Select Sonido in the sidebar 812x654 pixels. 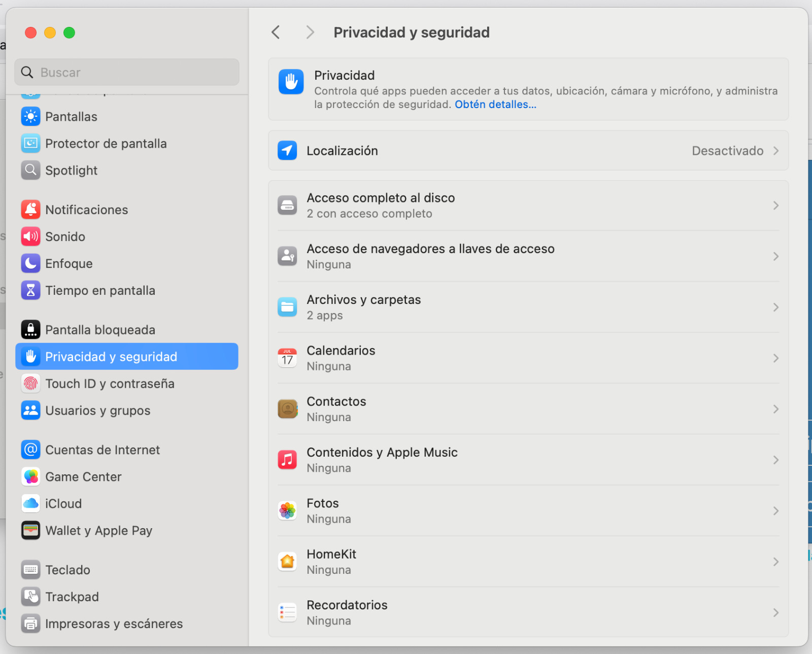[x=65, y=237]
